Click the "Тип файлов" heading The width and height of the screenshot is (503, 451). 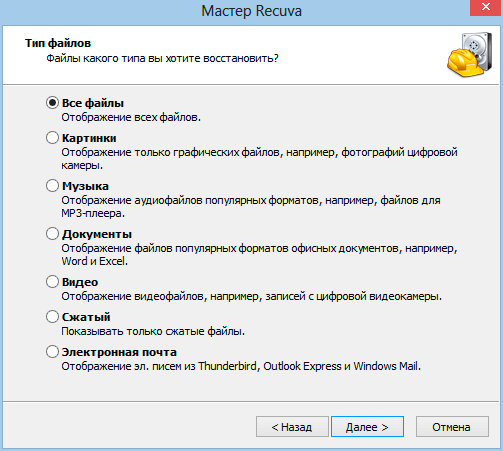(x=58, y=43)
